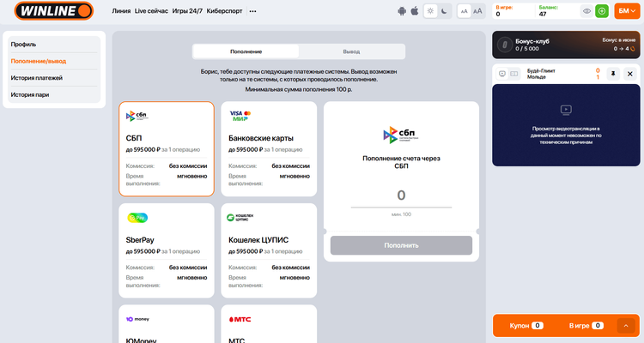The height and width of the screenshot is (343, 644).
Task: Open the Киберспорт section
Action: pos(224,11)
